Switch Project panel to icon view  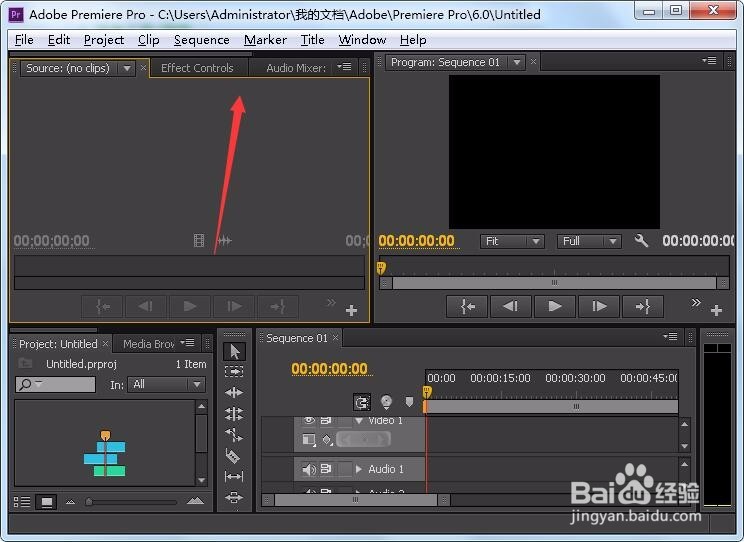(x=46, y=502)
